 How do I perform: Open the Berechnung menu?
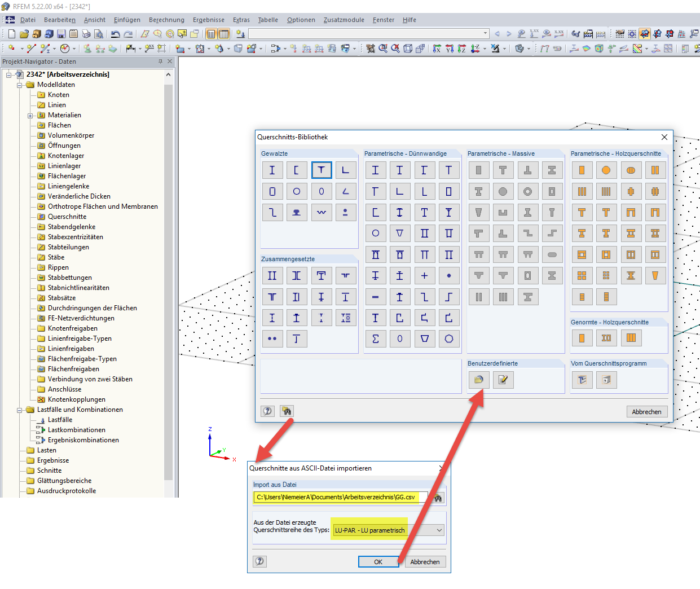click(166, 19)
